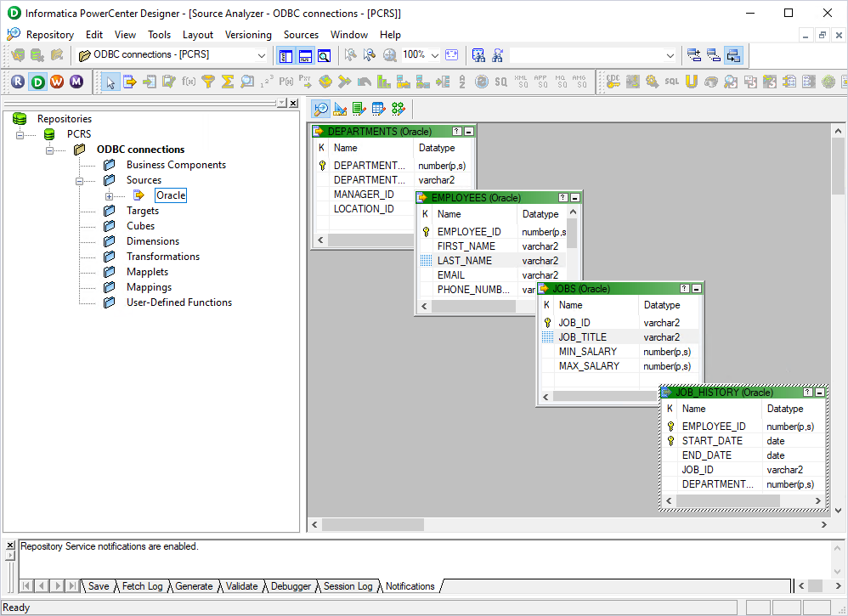
Task: Switch to the Target Designer tool
Action: pyautogui.click(x=340, y=109)
